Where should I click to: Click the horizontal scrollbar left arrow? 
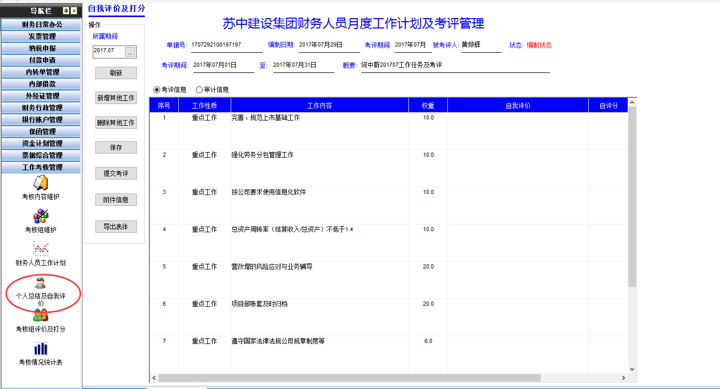pyautogui.click(x=154, y=378)
